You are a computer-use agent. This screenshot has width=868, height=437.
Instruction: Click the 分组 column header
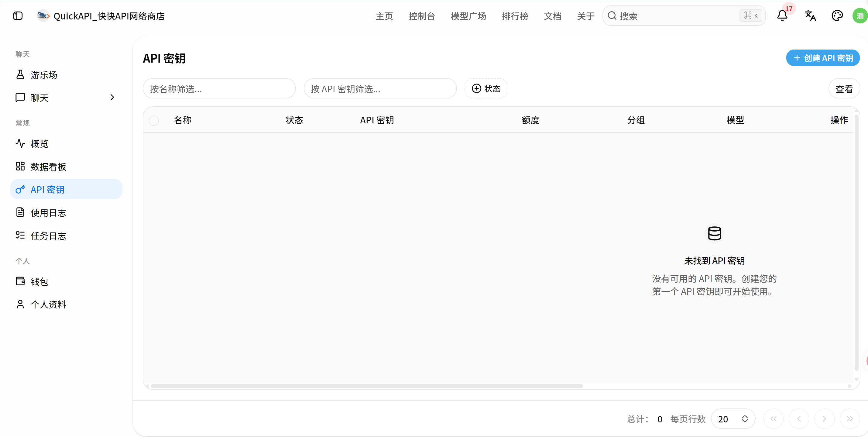coord(636,120)
